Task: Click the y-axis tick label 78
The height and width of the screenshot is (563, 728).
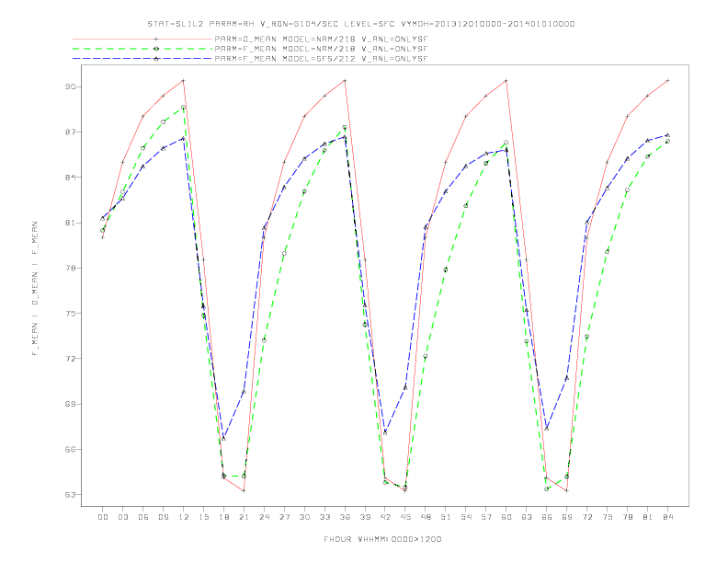Action: pos(70,268)
